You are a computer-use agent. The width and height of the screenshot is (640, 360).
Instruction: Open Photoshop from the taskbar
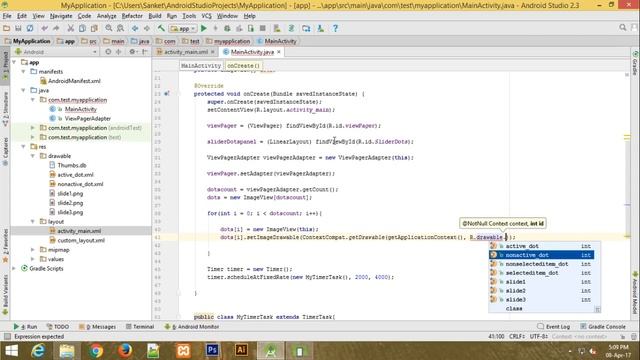(x=212, y=350)
